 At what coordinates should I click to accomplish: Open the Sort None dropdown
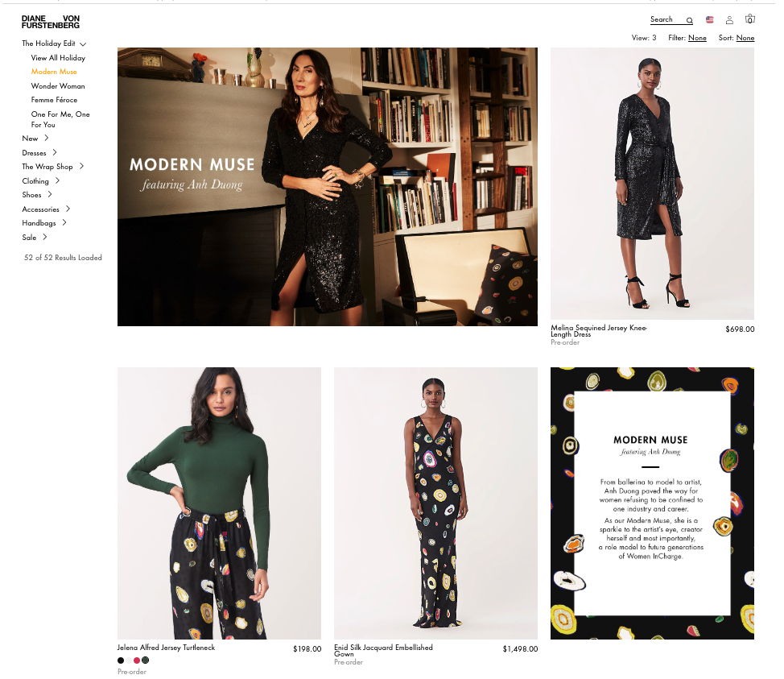[x=745, y=38]
